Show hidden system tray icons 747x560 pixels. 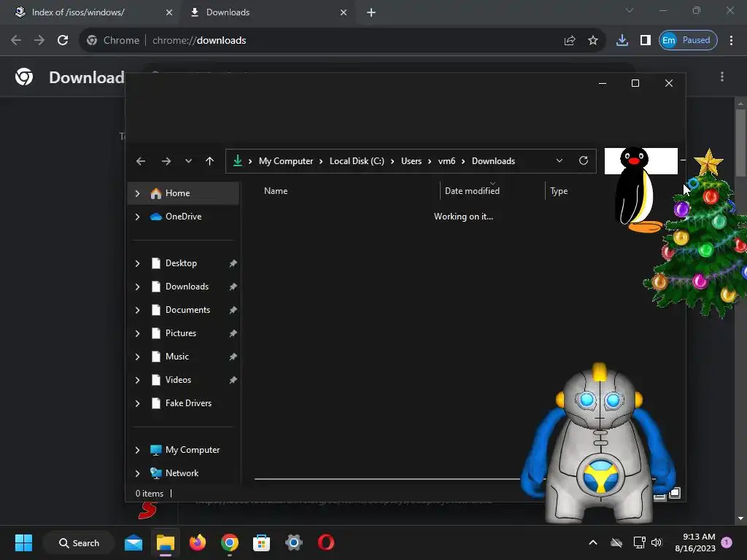tap(592, 542)
